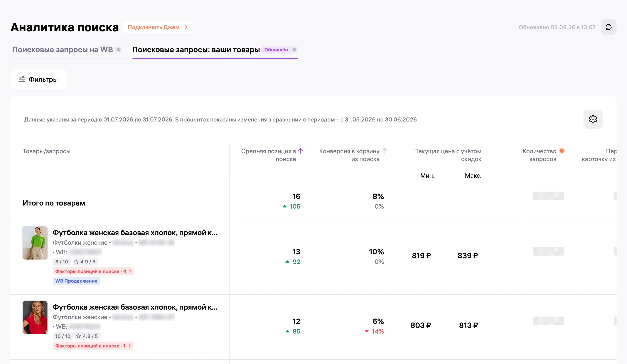The image size is (627, 364).
Task: Click green 105 total position change
Action: pyautogui.click(x=295, y=206)
